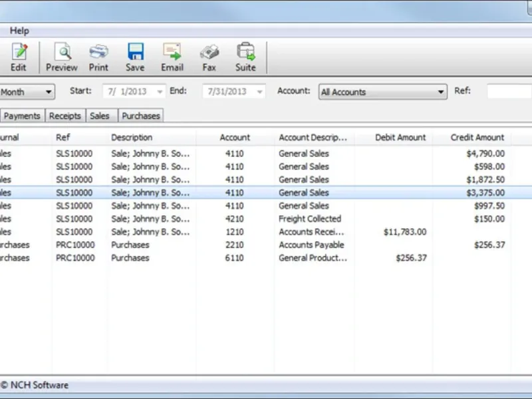Click the Fax toolbar icon
The width and height of the screenshot is (532, 399).
click(x=209, y=57)
